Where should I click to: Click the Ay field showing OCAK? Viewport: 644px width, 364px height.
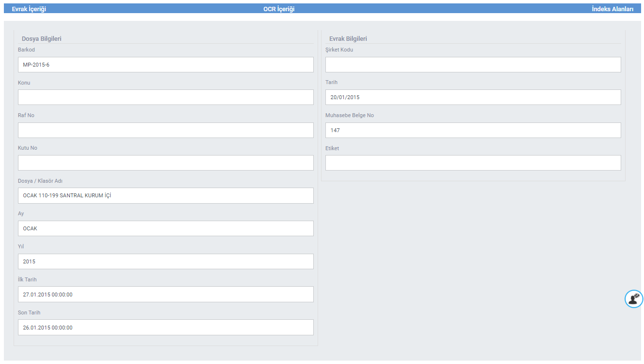coord(166,228)
